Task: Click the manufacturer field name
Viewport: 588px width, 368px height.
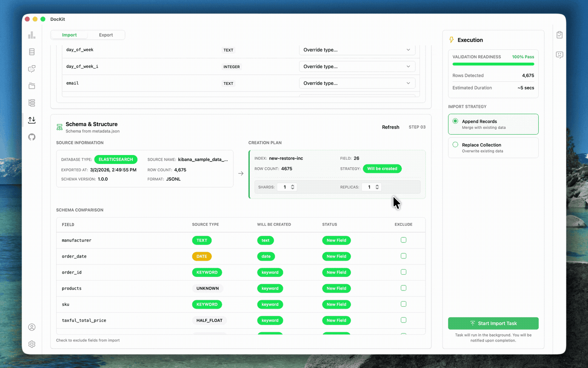Action: (x=77, y=240)
